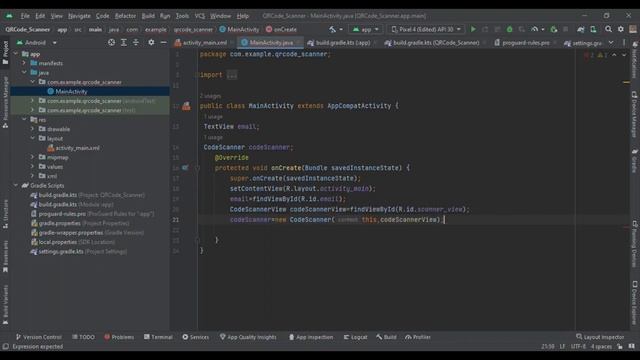Open Logcat tool window
Screen dimensions: 640x360
tap(356, 337)
